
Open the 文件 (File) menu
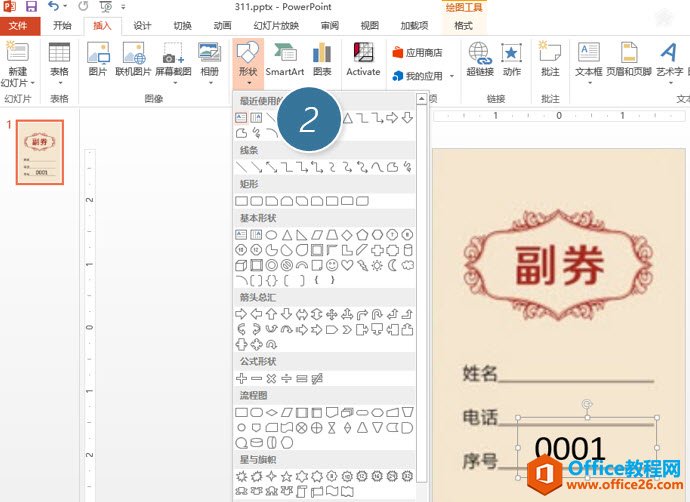pos(18,26)
